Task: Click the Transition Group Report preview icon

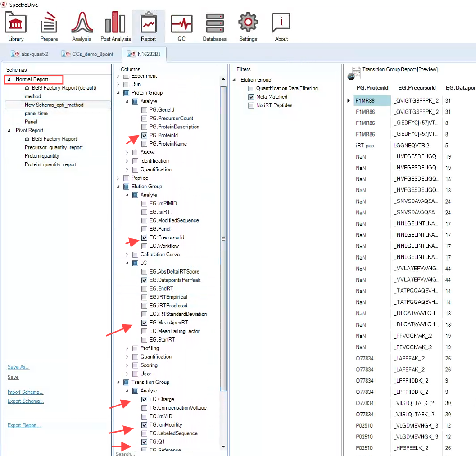Action: (354, 73)
